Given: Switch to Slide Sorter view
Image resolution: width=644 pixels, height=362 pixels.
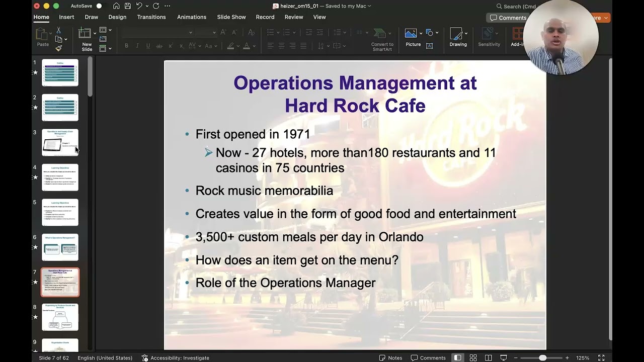Looking at the screenshot, I should (473, 358).
